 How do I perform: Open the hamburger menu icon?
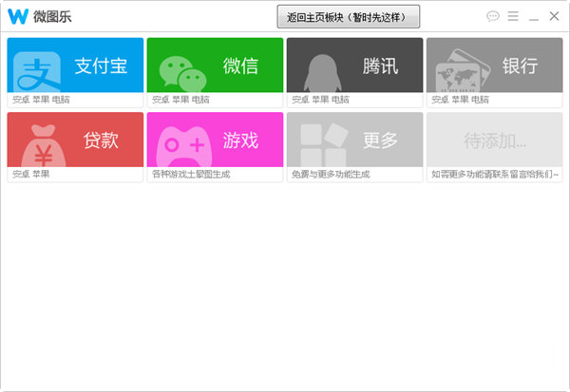(513, 16)
